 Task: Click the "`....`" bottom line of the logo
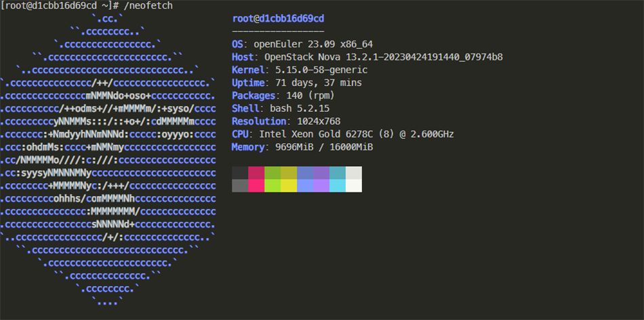(108, 302)
